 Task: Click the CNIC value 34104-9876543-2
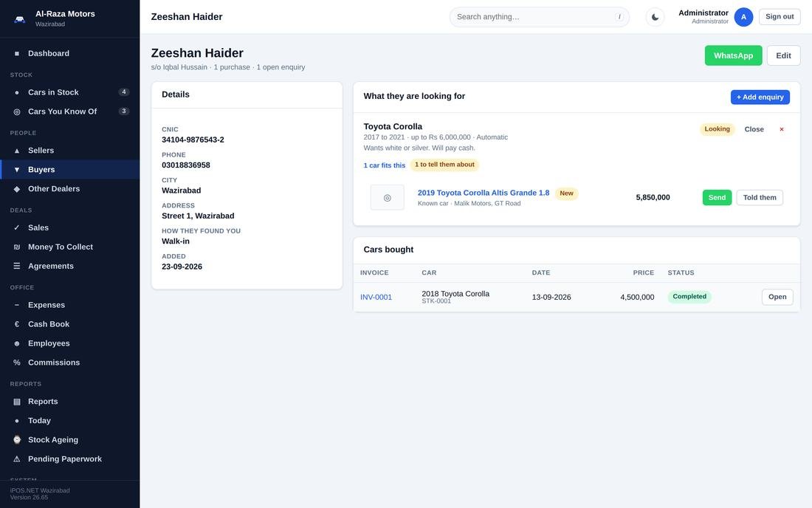tap(193, 140)
